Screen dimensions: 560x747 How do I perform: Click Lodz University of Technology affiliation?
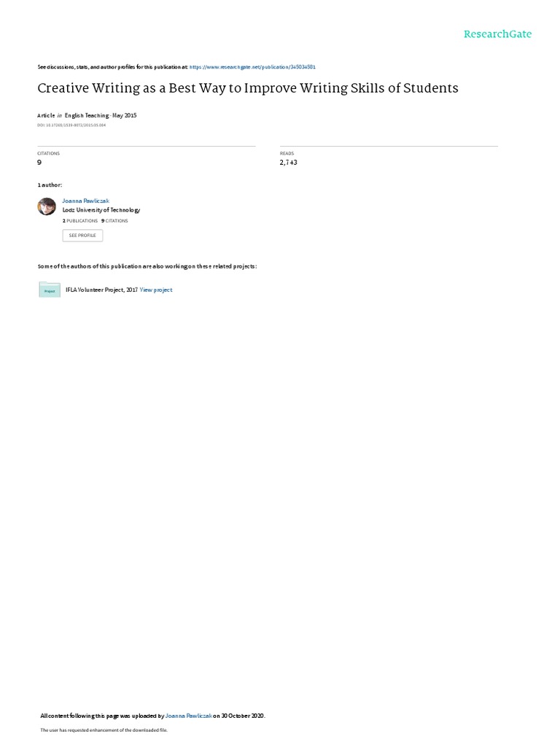(x=101, y=210)
